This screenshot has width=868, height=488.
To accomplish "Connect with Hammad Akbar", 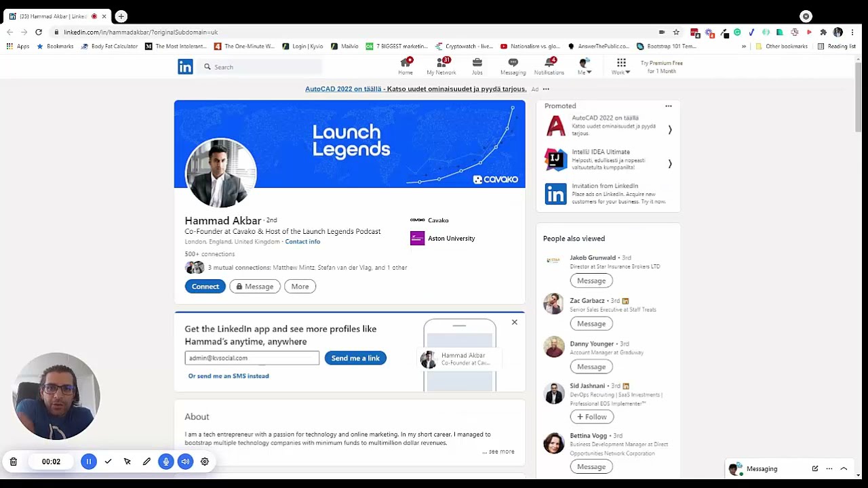I will click(x=205, y=286).
